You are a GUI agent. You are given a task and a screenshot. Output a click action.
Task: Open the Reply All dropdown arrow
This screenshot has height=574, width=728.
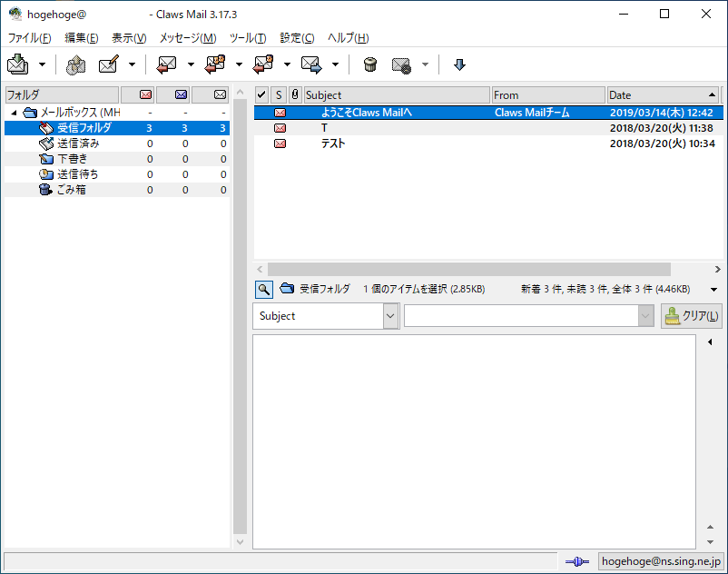pos(239,64)
